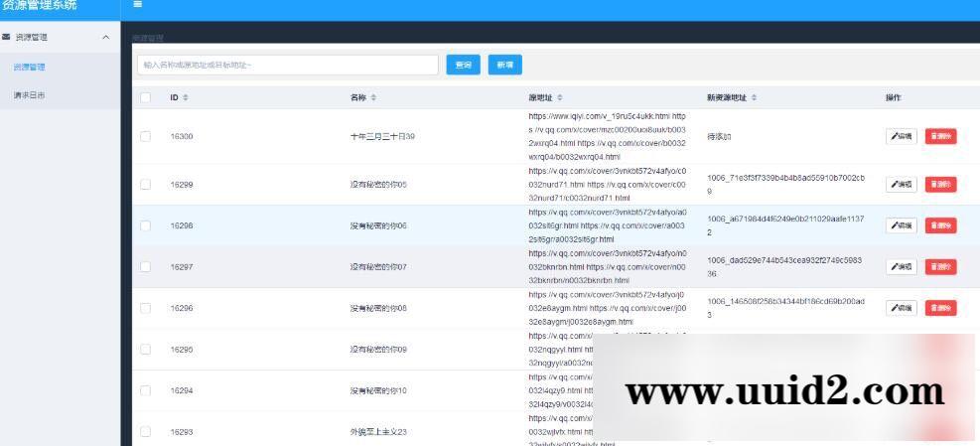
Task: Edit the 十年三月三十日39 row
Action: point(902,136)
